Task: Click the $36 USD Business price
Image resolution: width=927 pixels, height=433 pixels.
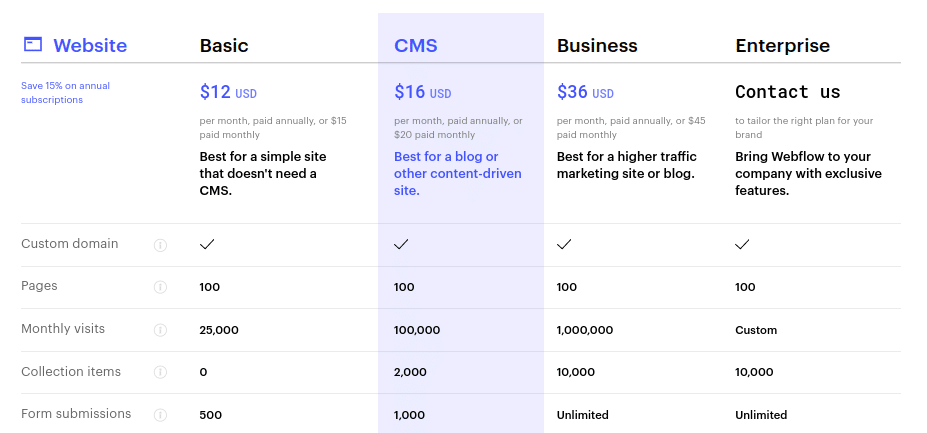Action: pos(585,92)
